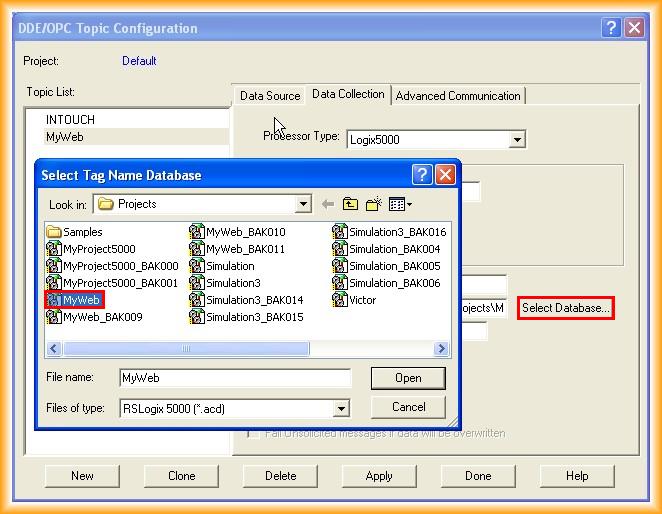This screenshot has height=514, width=662.
Task: Click the Select Database button
Action: tap(565, 308)
